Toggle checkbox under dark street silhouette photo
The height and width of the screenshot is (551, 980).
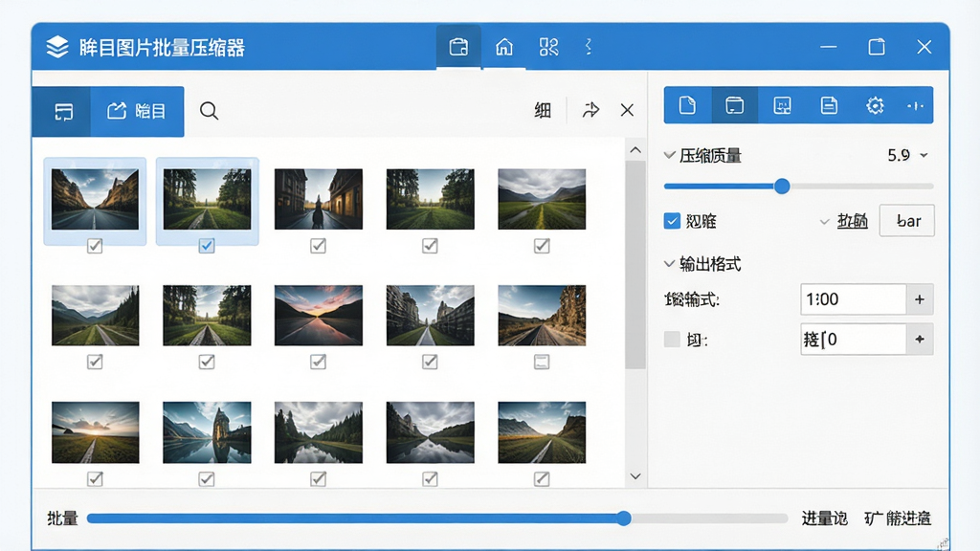318,246
